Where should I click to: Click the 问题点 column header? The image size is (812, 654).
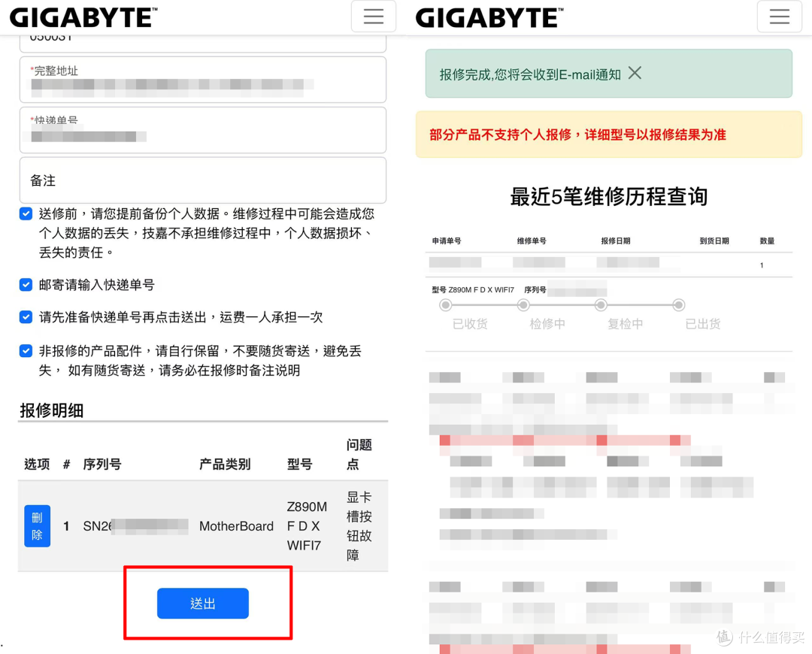click(359, 454)
